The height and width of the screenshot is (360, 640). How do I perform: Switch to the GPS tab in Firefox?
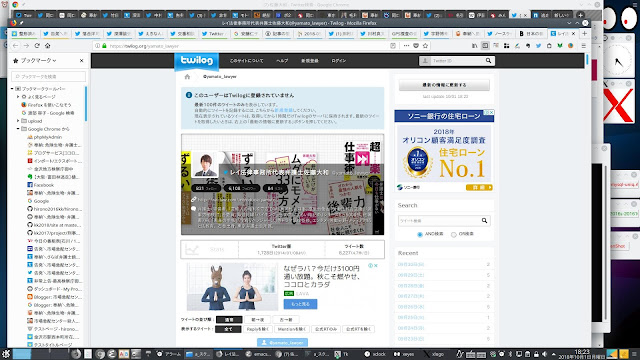[404, 33]
